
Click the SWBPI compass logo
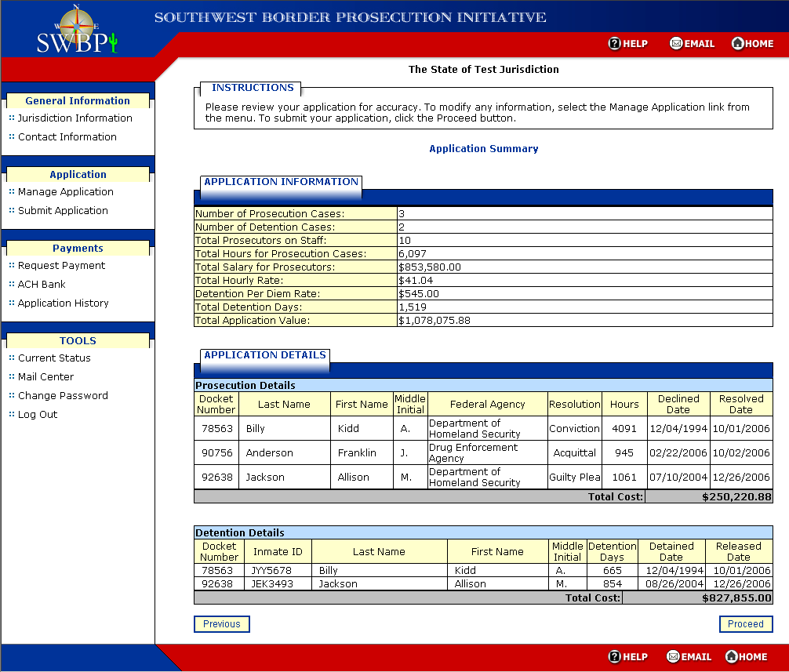(77, 31)
